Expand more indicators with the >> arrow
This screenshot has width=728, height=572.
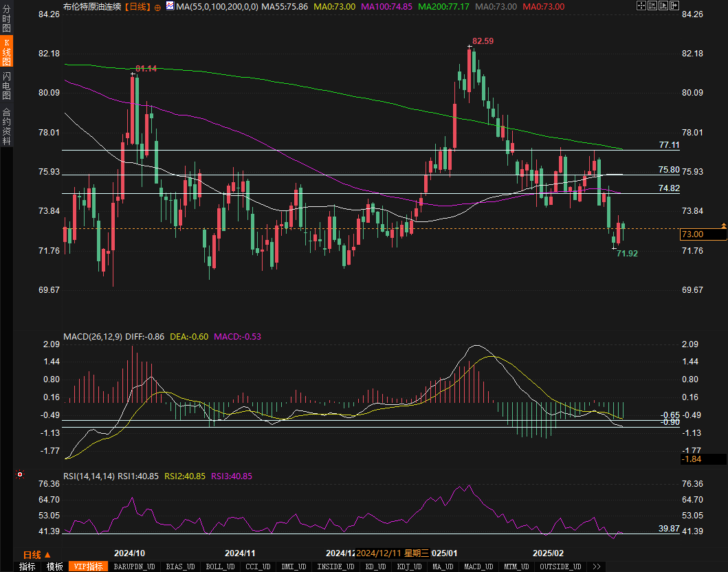(x=596, y=566)
